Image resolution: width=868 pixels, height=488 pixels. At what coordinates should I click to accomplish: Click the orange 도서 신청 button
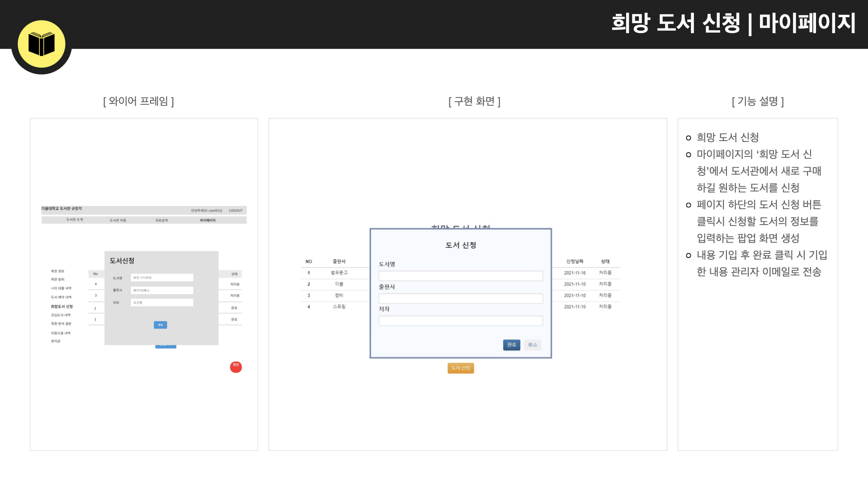click(x=461, y=368)
